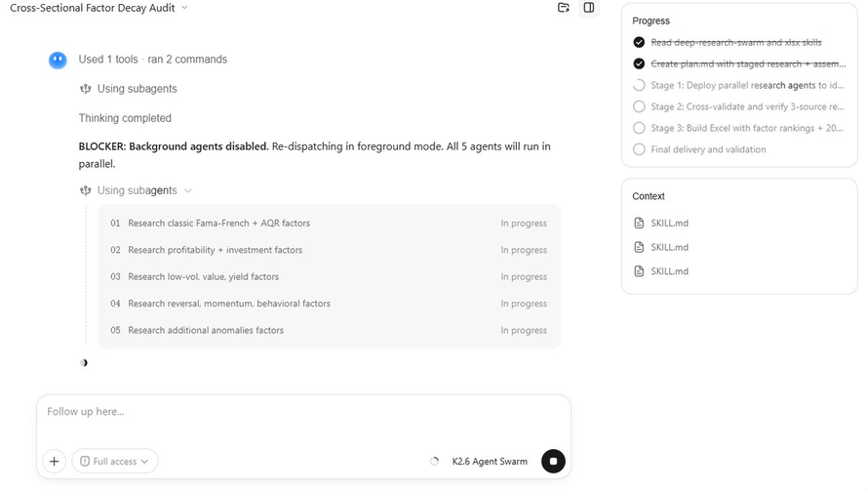Screen dimensions: 868x490
Task: Select the Stage 2 cross-validate circle
Action: (639, 106)
